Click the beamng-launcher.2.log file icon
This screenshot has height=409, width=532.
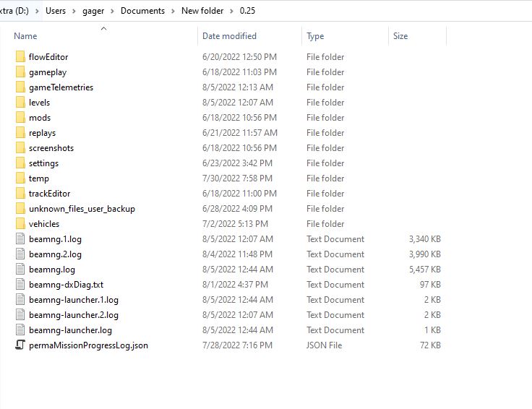point(20,315)
